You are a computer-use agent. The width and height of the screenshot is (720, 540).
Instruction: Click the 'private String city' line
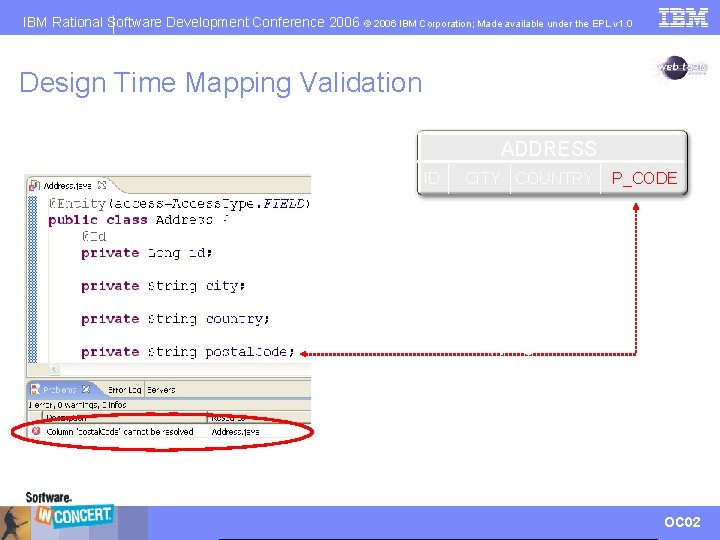[x=163, y=286]
